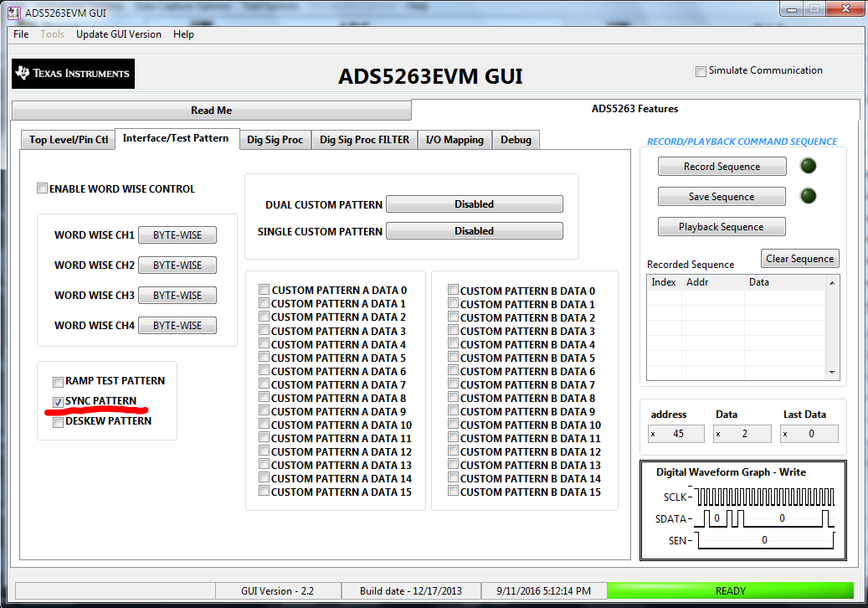Toggle SINGLE CUSTOM PATTERN Disabled button

(x=475, y=231)
